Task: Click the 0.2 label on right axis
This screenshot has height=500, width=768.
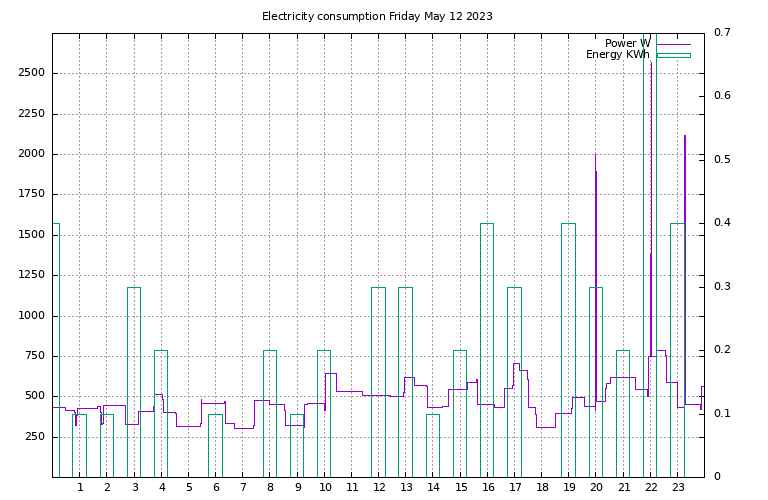Action: tap(722, 349)
